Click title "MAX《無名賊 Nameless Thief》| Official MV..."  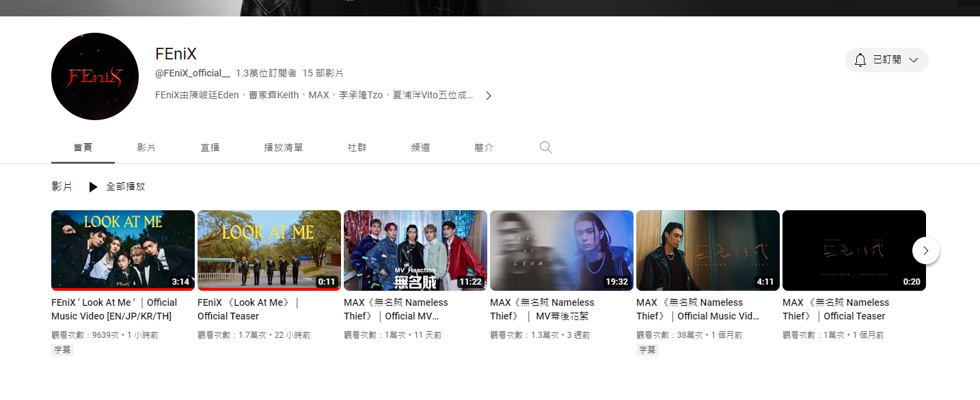(396, 309)
